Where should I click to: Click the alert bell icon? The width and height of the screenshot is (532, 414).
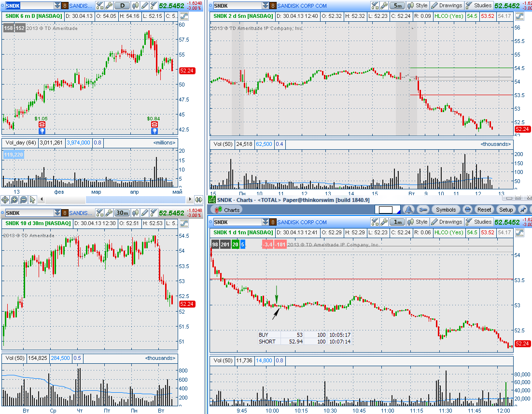pos(408,210)
